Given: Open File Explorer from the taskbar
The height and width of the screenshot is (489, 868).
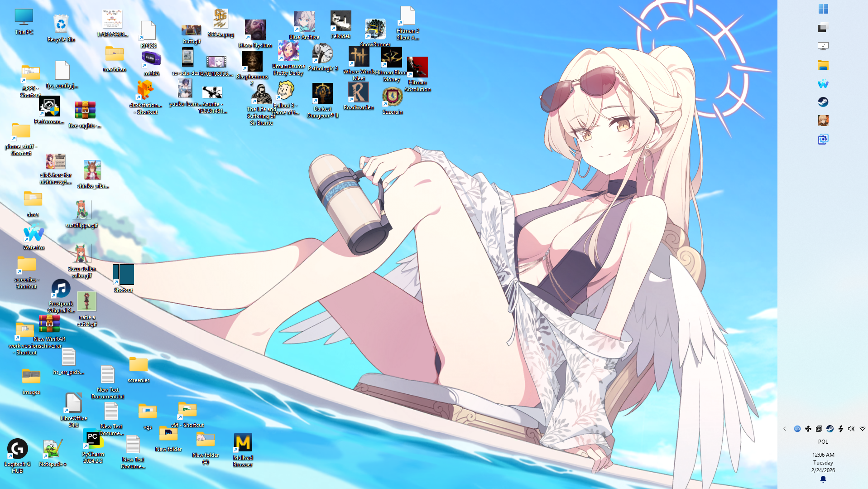Looking at the screenshot, I should click(x=823, y=65).
